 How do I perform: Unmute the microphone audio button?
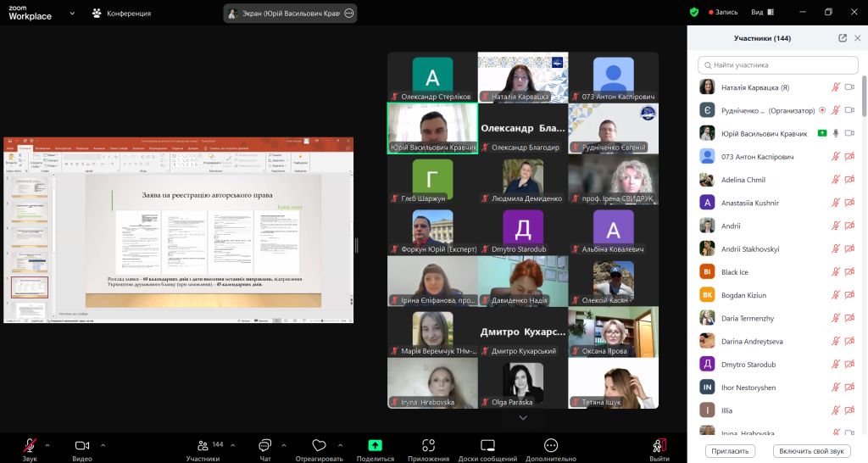click(x=30, y=445)
